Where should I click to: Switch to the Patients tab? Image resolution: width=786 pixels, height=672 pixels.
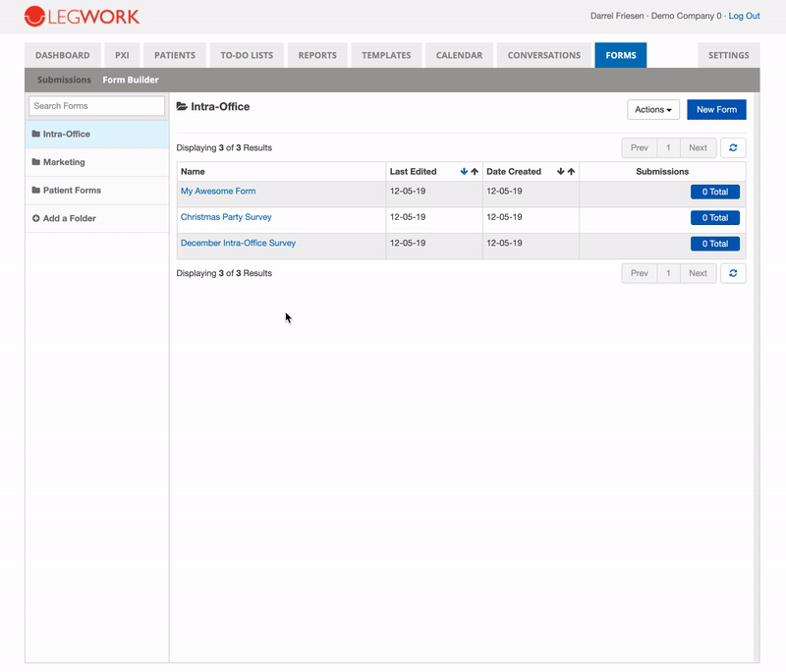point(175,55)
